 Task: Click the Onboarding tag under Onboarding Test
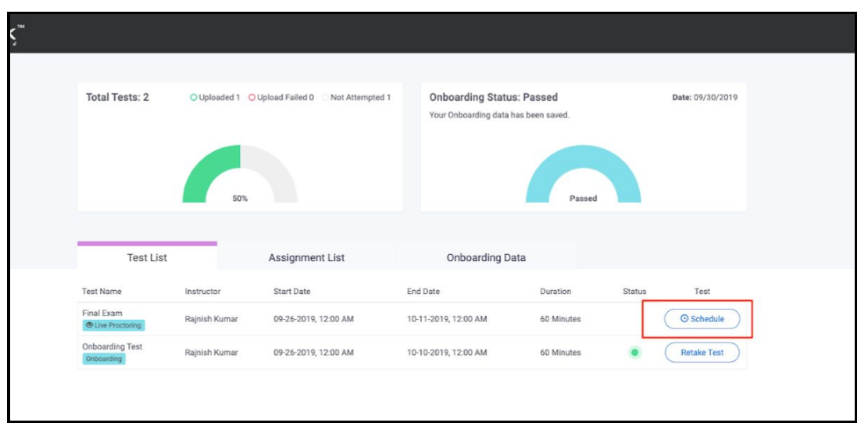coord(104,359)
